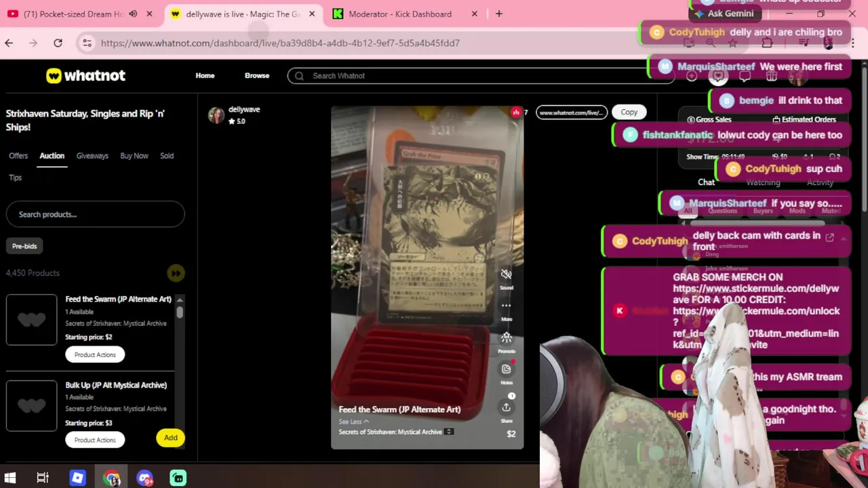Go back in browser history
This screenshot has width=868, height=488.
pos(9,43)
